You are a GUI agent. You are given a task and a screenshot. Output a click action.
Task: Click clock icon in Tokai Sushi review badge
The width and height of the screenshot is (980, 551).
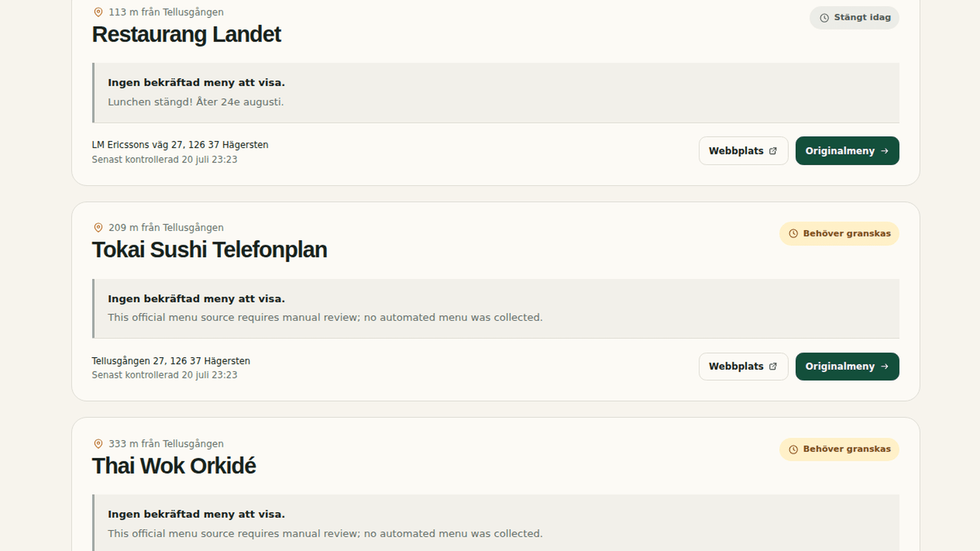(x=793, y=234)
